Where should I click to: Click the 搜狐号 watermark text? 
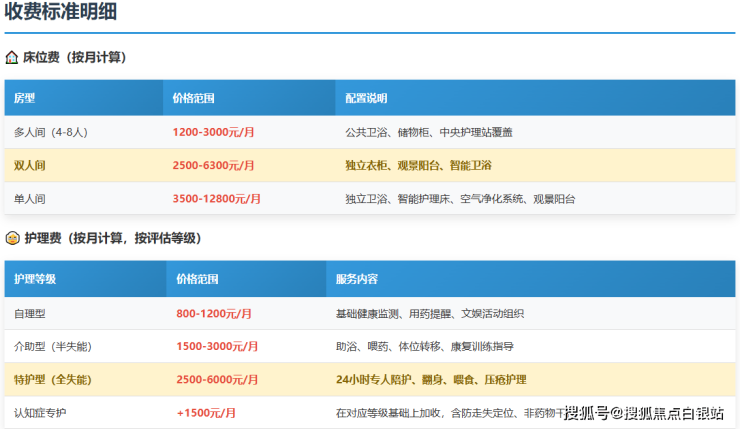click(586, 413)
